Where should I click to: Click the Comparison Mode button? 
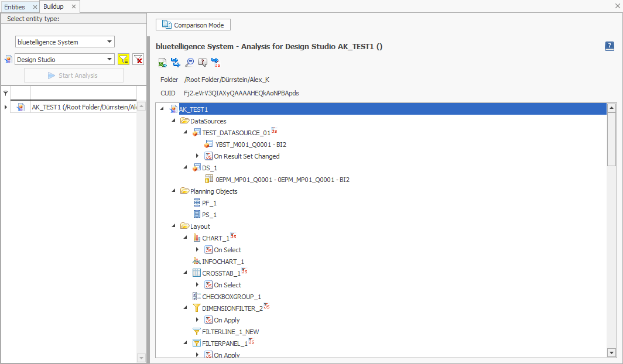[x=194, y=25]
